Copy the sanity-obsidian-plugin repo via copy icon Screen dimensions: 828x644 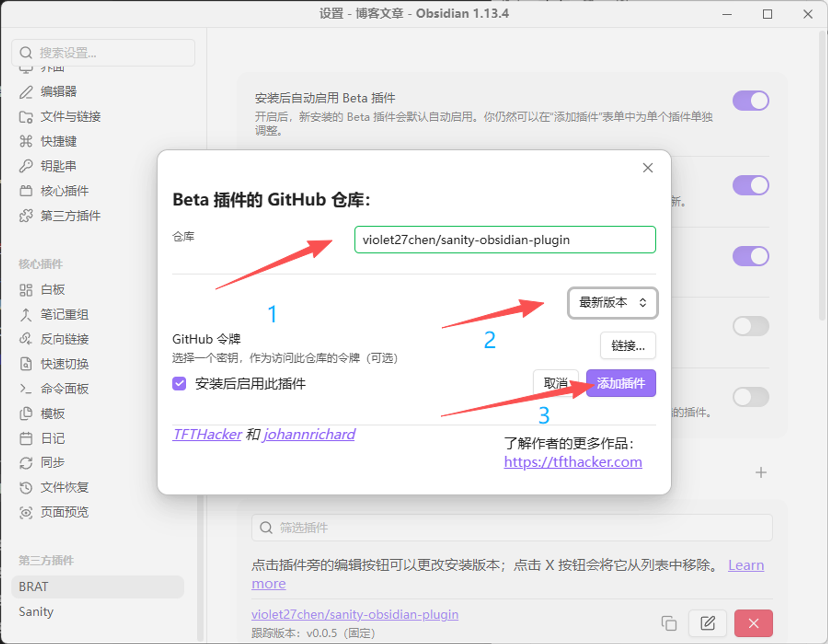click(669, 623)
